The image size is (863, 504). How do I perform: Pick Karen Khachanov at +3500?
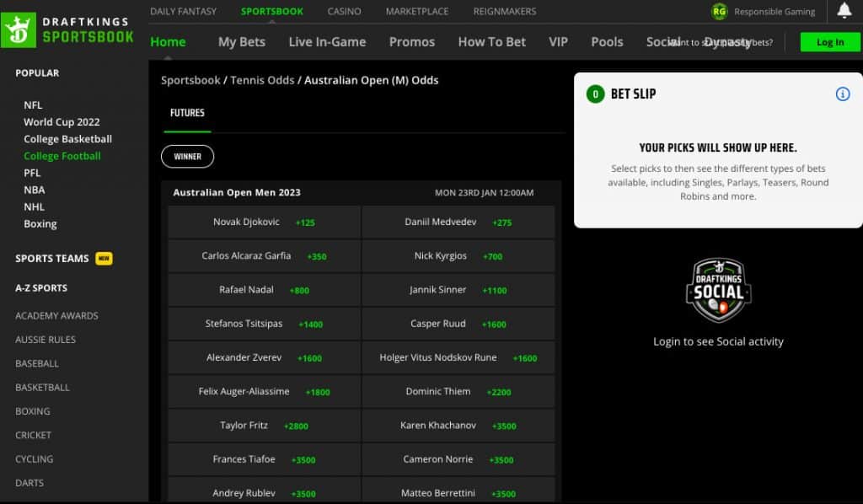coord(458,426)
